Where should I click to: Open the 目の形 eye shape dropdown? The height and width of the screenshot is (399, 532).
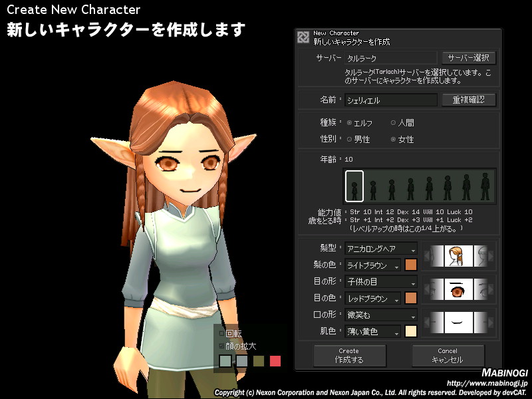coord(380,281)
